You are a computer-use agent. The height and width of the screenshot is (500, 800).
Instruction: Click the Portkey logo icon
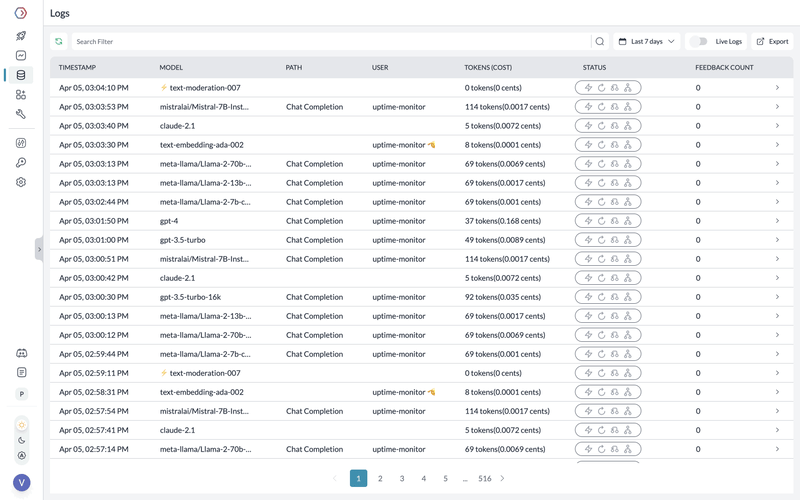[20, 13]
